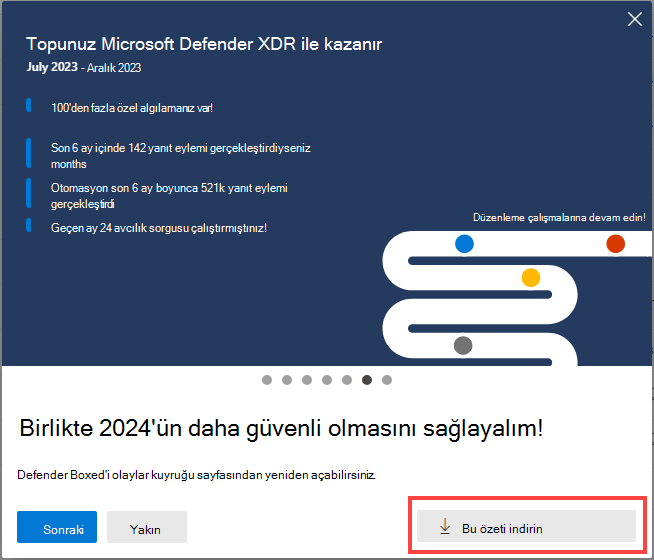This screenshot has height=560, width=654.
Task: Click the text Düzenleme çalışmalarına devam edin!
Action: point(559,217)
